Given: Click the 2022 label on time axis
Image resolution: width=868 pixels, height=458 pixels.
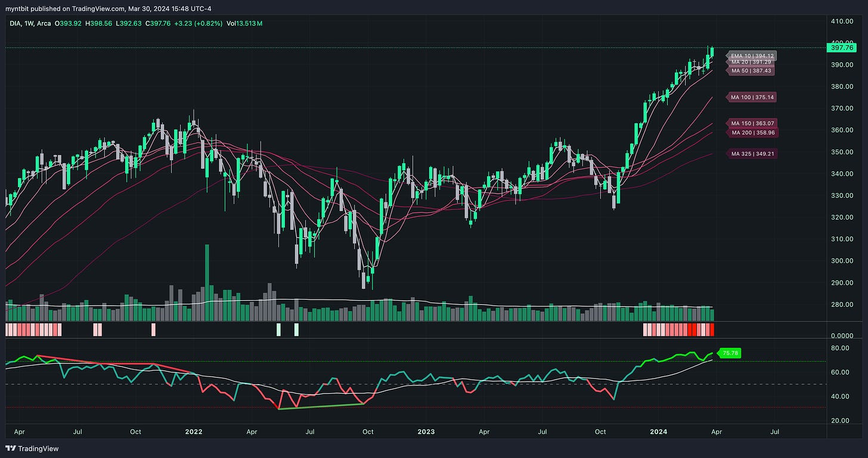Looking at the screenshot, I should click(194, 431).
